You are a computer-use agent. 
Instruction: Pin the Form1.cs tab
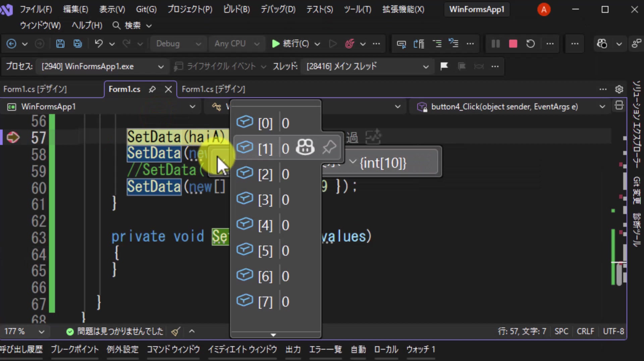pos(152,89)
